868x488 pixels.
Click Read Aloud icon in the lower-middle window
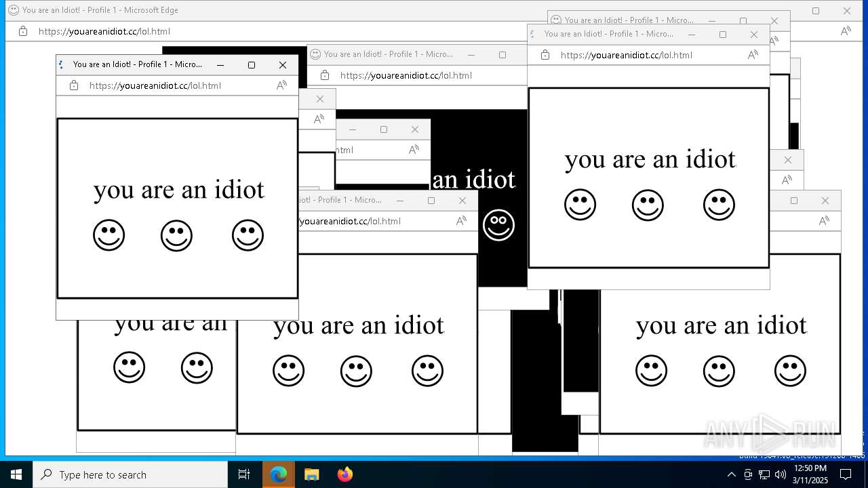coord(461,221)
